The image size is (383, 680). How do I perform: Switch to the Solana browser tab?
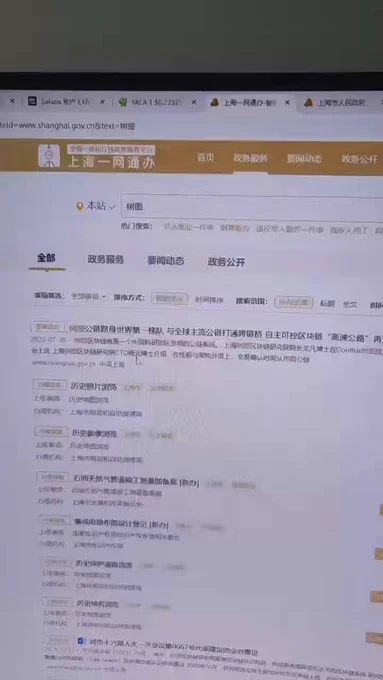(66, 102)
